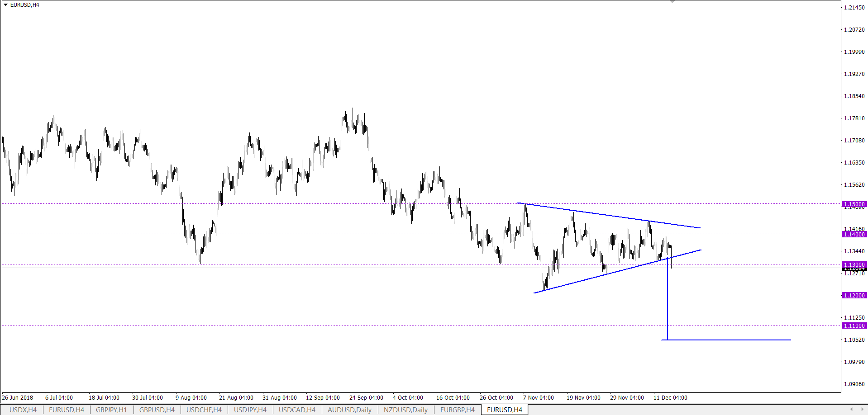The width and height of the screenshot is (868, 415).
Task: Switch to the USDJPY,H4 chart tab
Action: pyautogui.click(x=250, y=410)
